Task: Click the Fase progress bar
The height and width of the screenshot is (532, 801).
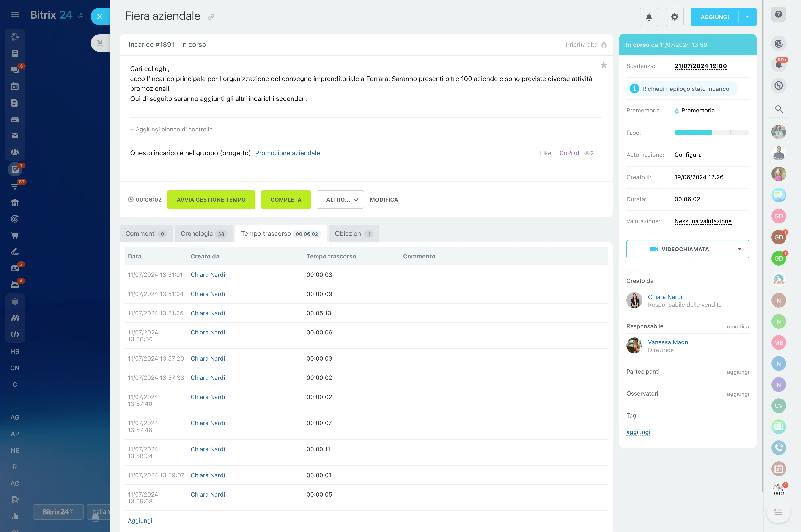Action: (x=712, y=133)
